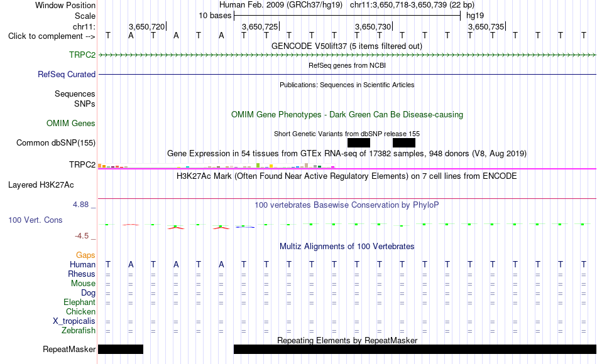Click the 3,650,730 ruler position
Screen dimensions: 597x364
(x=373, y=26)
